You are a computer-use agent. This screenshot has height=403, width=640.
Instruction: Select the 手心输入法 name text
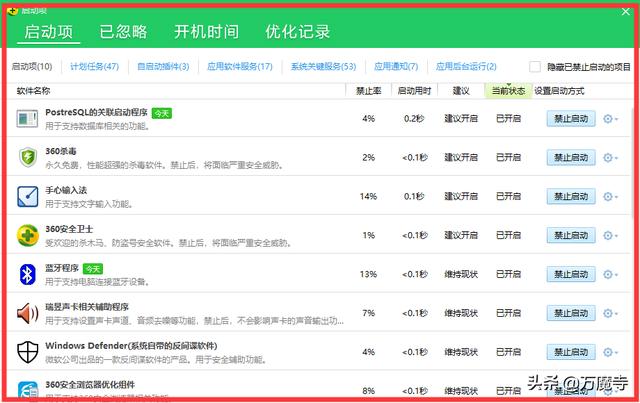tap(66, 190)
